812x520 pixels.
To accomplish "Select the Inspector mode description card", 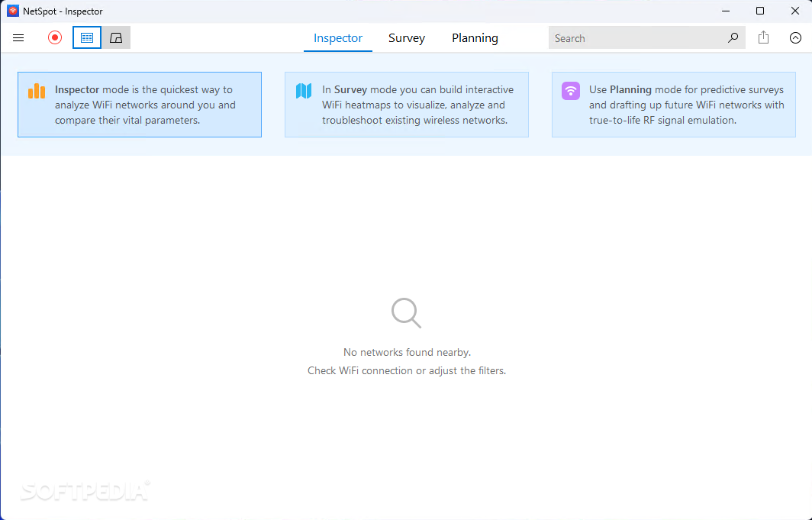I will 140,105.
